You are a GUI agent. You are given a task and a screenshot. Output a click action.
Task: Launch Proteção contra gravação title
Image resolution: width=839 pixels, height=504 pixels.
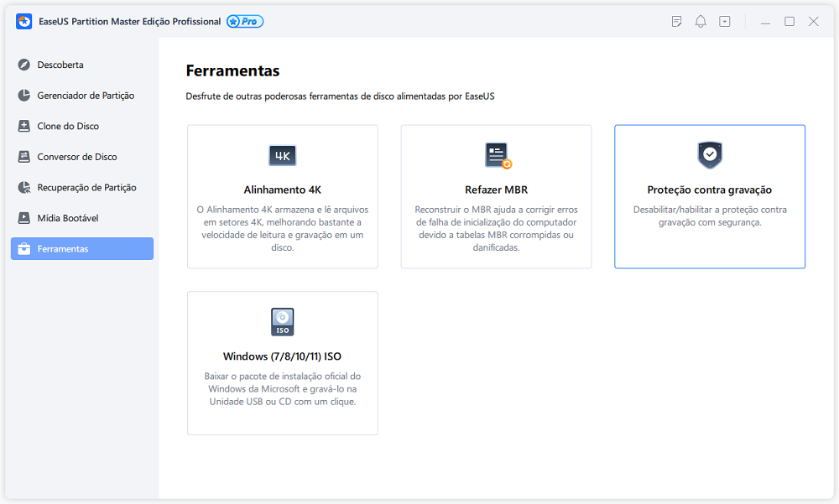pyautogui.click(x=710, y=190)
